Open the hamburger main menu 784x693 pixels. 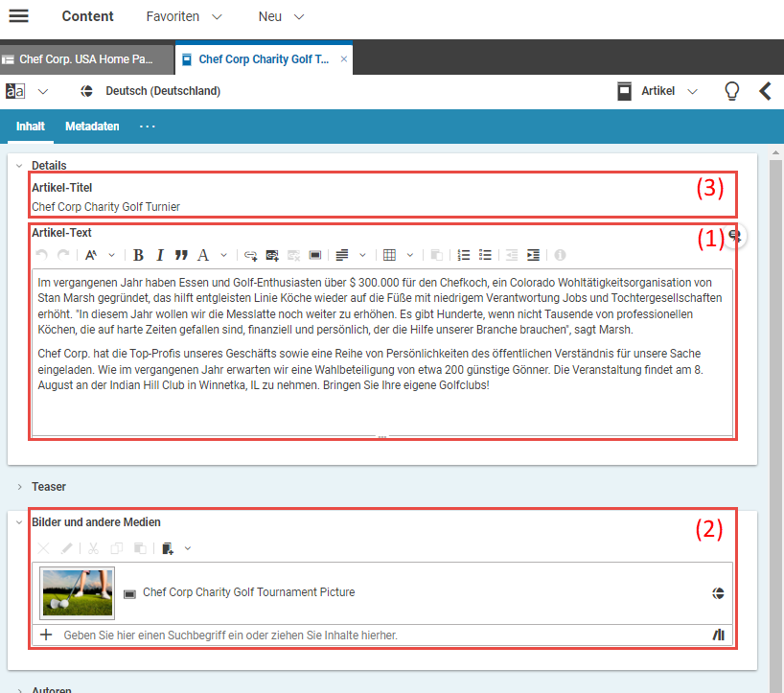pos(19,16)
